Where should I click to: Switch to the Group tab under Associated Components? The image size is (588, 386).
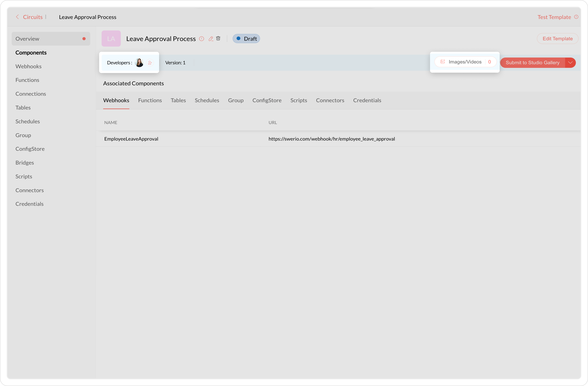pos(236,100)
